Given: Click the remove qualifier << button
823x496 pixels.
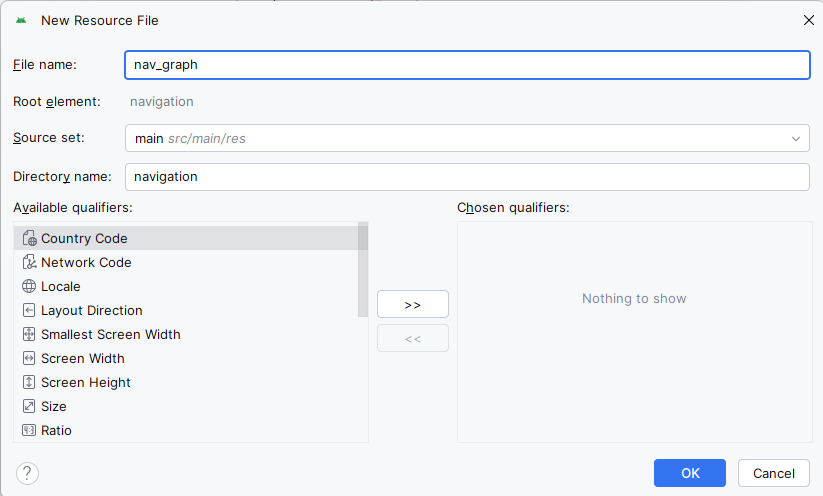Looking at the screenshot, I should [412, 338].
